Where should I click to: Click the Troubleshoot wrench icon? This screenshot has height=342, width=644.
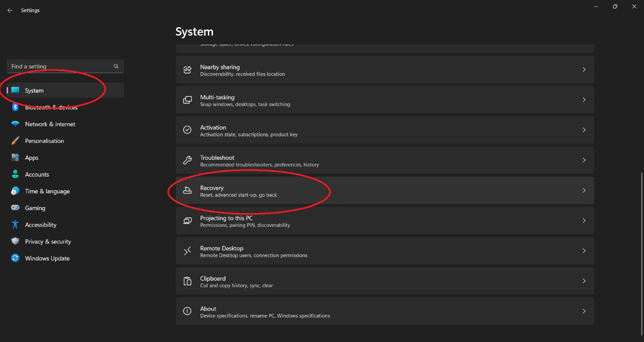(x=187, y=160)
